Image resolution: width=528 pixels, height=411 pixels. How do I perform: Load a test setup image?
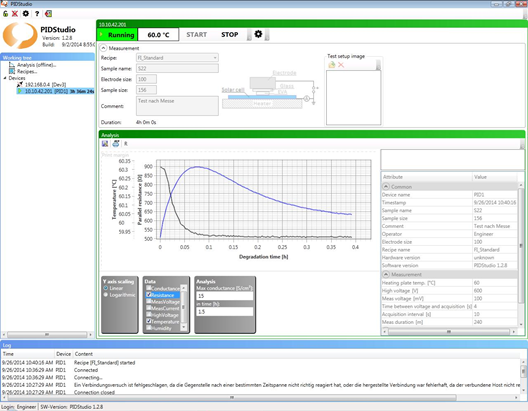[332, 65]
